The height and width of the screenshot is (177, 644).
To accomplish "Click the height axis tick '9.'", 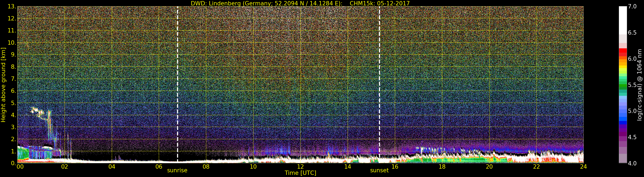I will point(13,55).
